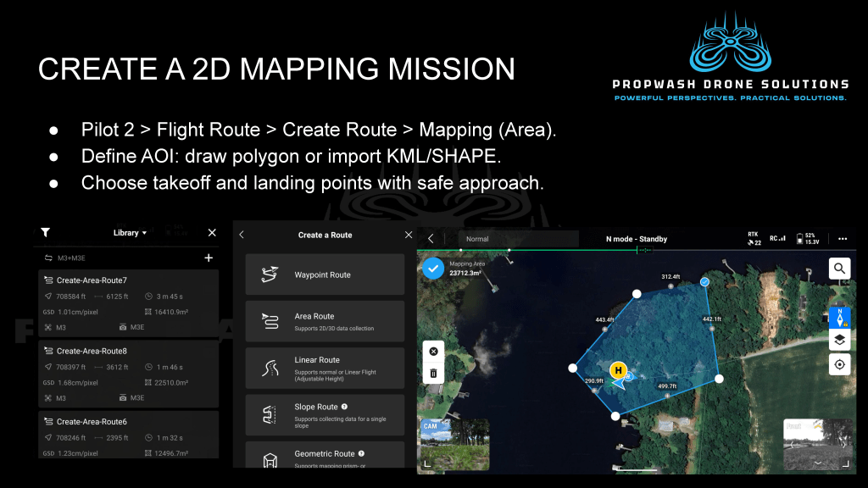
Task: Choose the Waypoint Route option
Action: [x=325, y=274]
